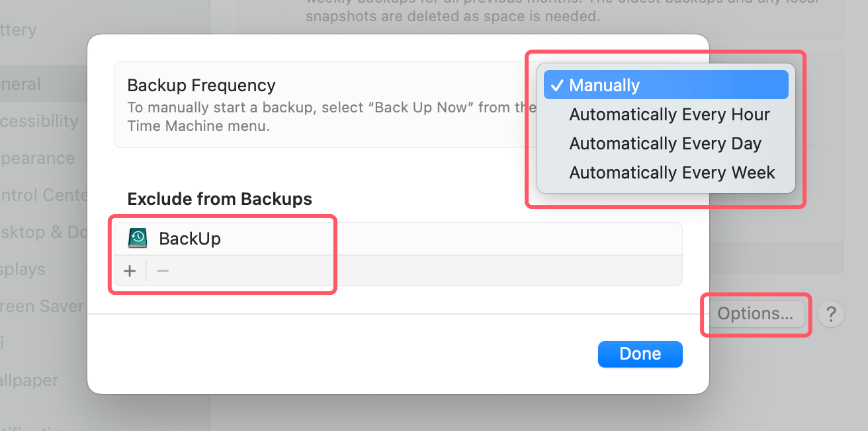The height and width of the screenshot is (431, 868).
Task: Select Automatically Every Day backup frequency
Action: (x=665, y=143)
